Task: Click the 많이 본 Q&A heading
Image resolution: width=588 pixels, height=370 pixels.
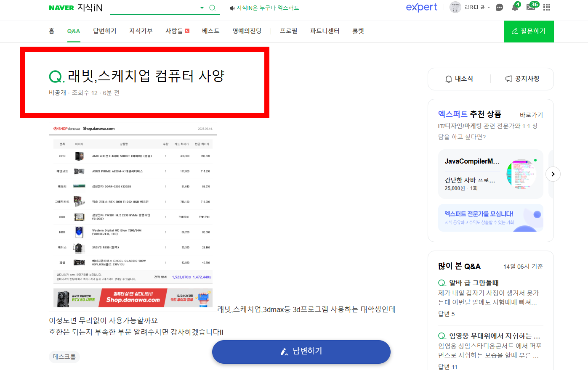Action: [459, 266]
